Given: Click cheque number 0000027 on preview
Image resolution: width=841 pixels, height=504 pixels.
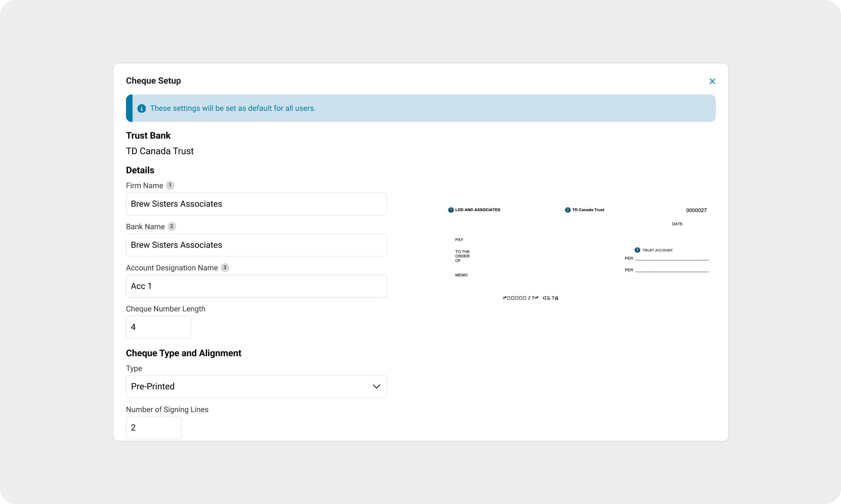Looking at the screenshot, I should coord(696,210).
